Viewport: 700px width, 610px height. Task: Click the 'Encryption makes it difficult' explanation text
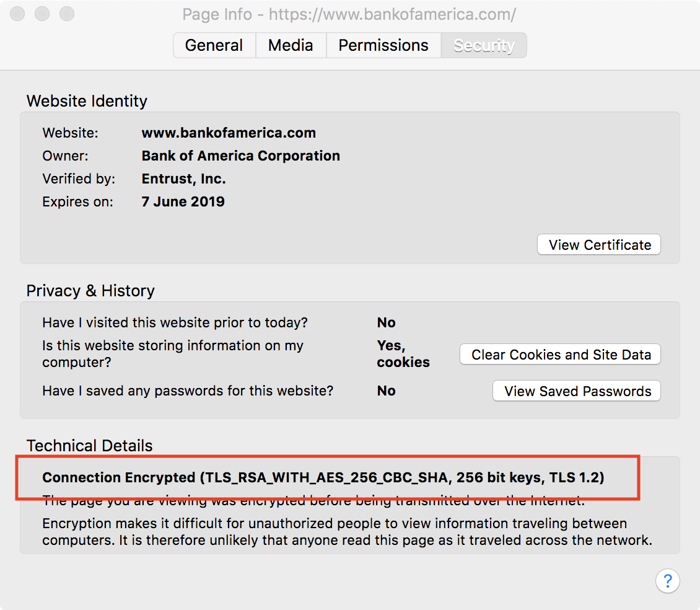(348, 531)
